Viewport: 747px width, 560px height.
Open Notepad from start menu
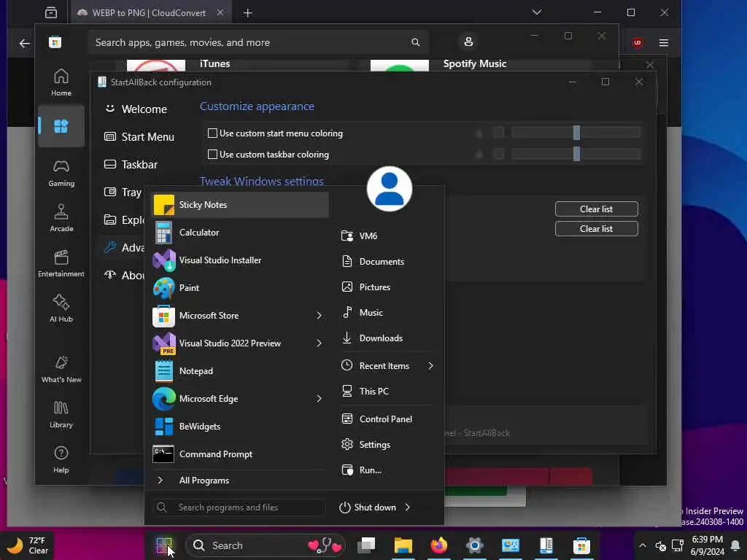coord(240,371)
